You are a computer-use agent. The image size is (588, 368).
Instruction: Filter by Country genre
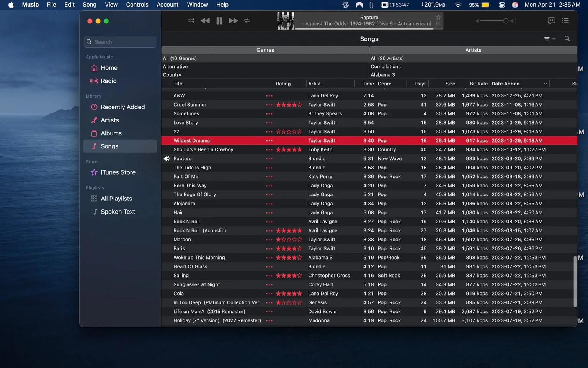[265, 75]
